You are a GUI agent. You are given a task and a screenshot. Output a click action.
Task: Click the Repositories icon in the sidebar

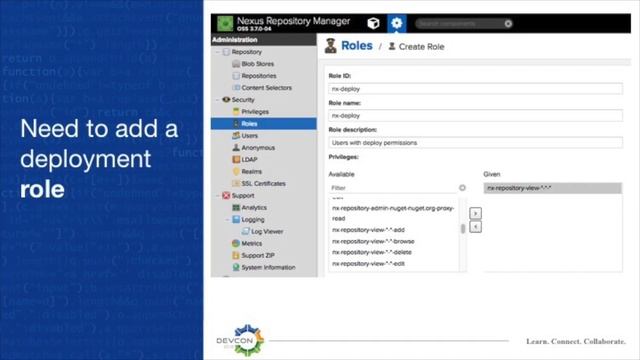point(236,76)
